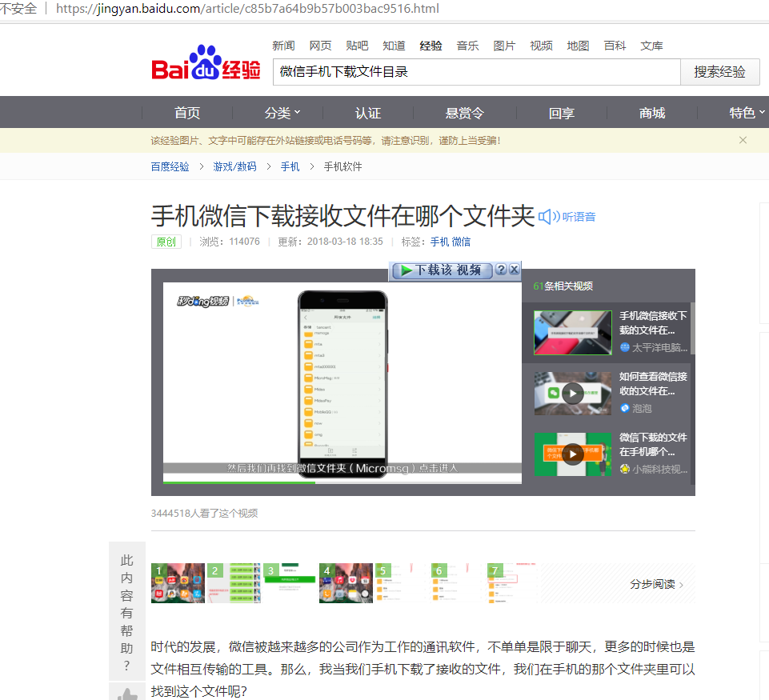
Task: Go to the 首页 nav tab
Action: pos(187,113)
